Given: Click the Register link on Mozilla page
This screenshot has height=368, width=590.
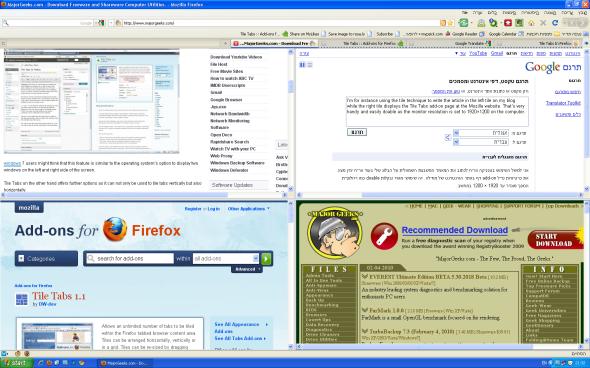Looking at the screenshot, I should (193, 208).
